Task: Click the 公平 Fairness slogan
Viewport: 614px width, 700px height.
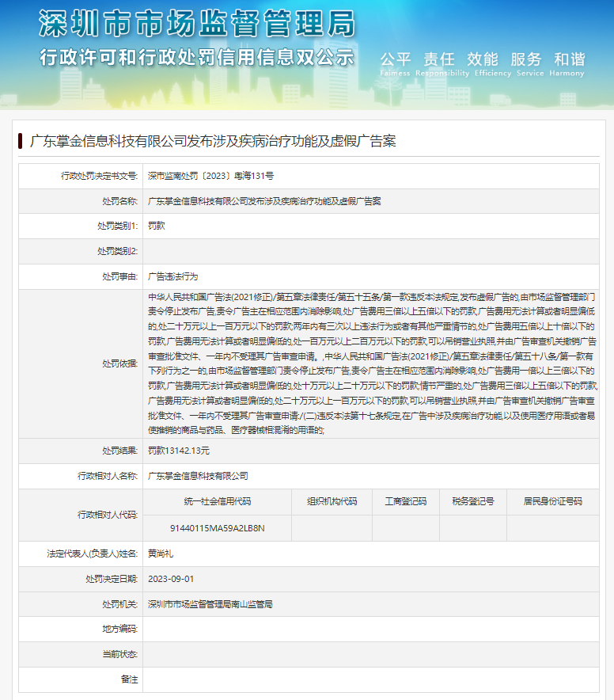Action: [x=396, y=64]
